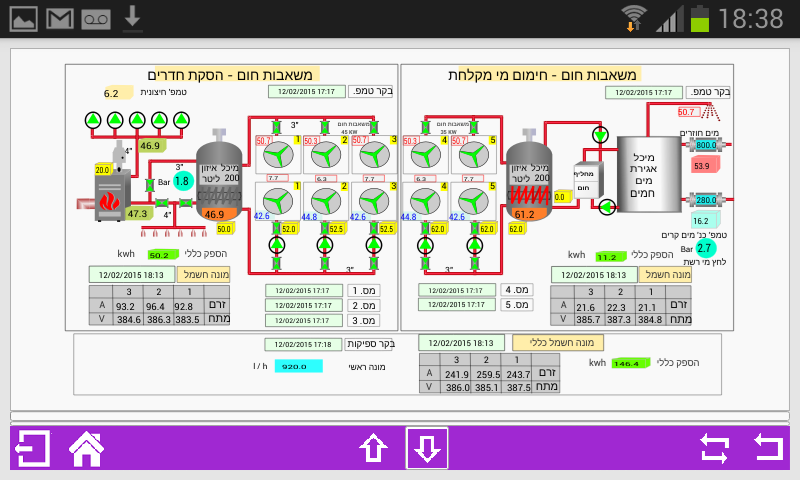Click the boiler flame icon
Image resolution: width=800 pixels, height=480 pixels.
[110, 200]
